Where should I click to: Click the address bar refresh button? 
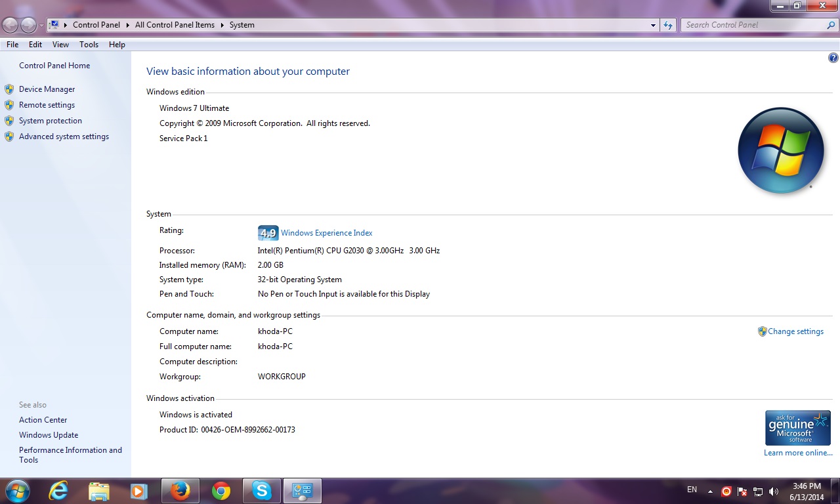coord(668,25)
